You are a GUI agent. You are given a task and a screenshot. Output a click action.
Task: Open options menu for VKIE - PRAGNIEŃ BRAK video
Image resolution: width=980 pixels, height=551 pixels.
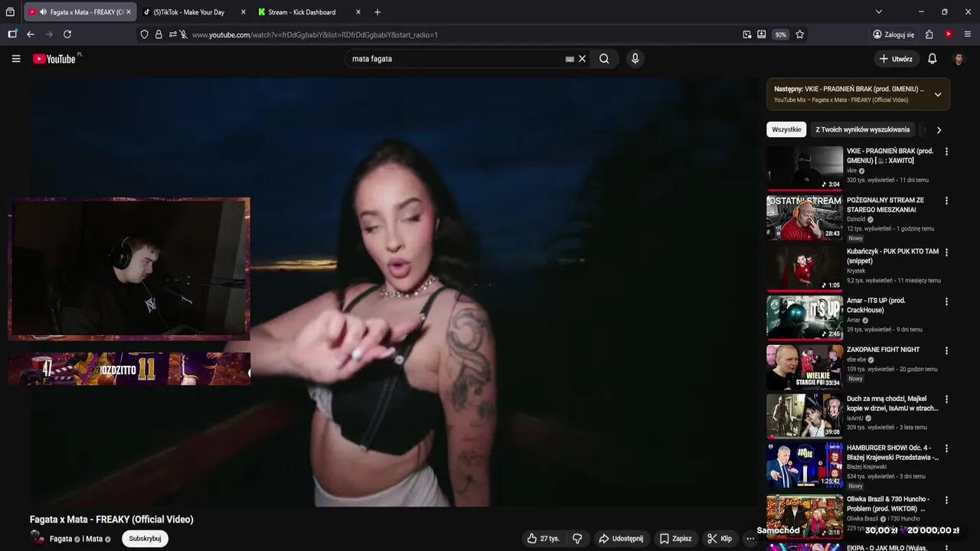click(946, 152)
